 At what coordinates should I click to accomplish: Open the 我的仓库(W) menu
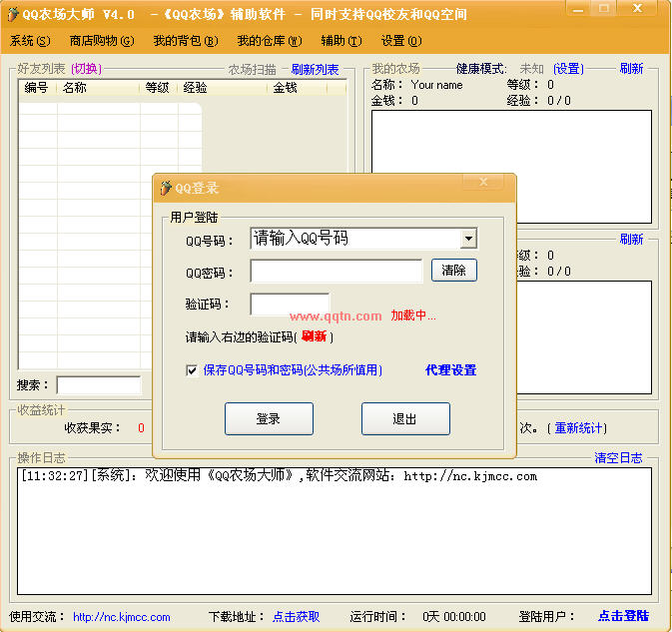point(270,41)
